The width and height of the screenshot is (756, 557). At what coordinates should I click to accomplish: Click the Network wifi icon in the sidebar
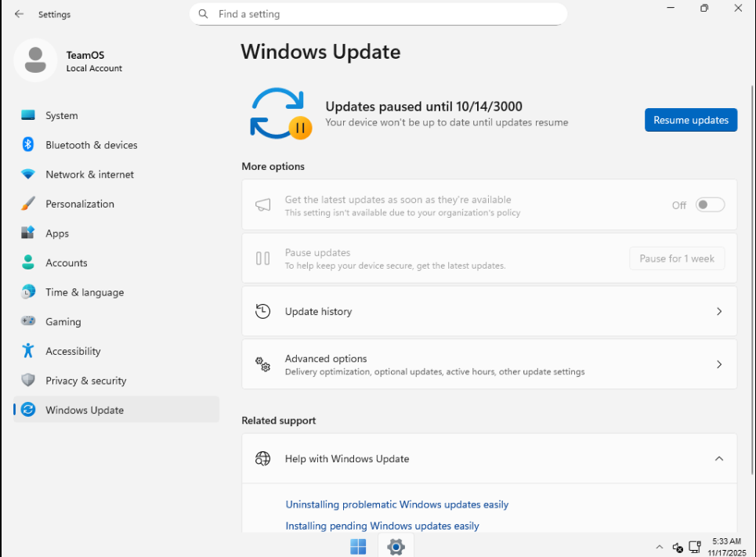28,174
